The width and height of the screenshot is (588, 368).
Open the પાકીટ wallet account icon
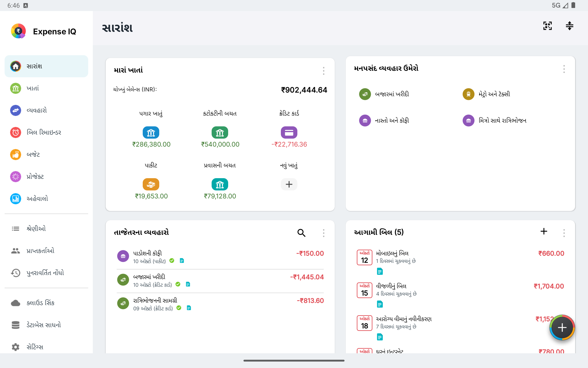point(151,184)
